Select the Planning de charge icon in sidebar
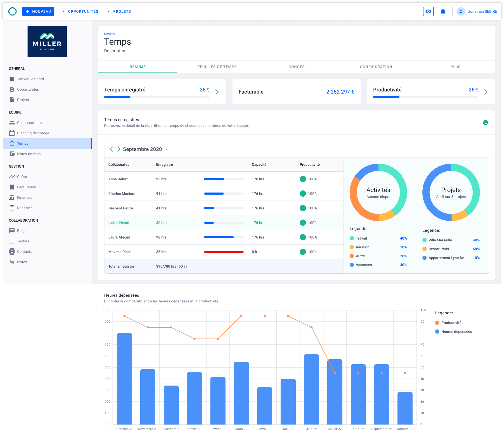504x437 pixels. [x=12, y=133]
